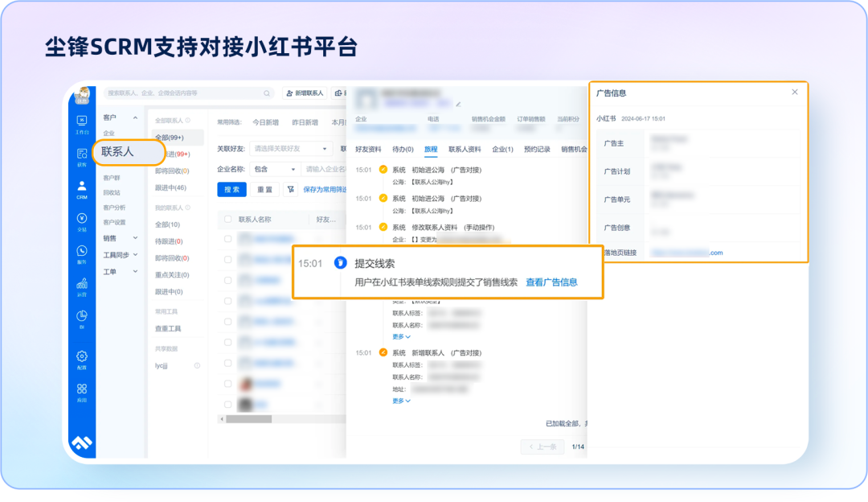868x502 pixels.
Task: Click the user avatar atop the sidebar
Action: 83,95
